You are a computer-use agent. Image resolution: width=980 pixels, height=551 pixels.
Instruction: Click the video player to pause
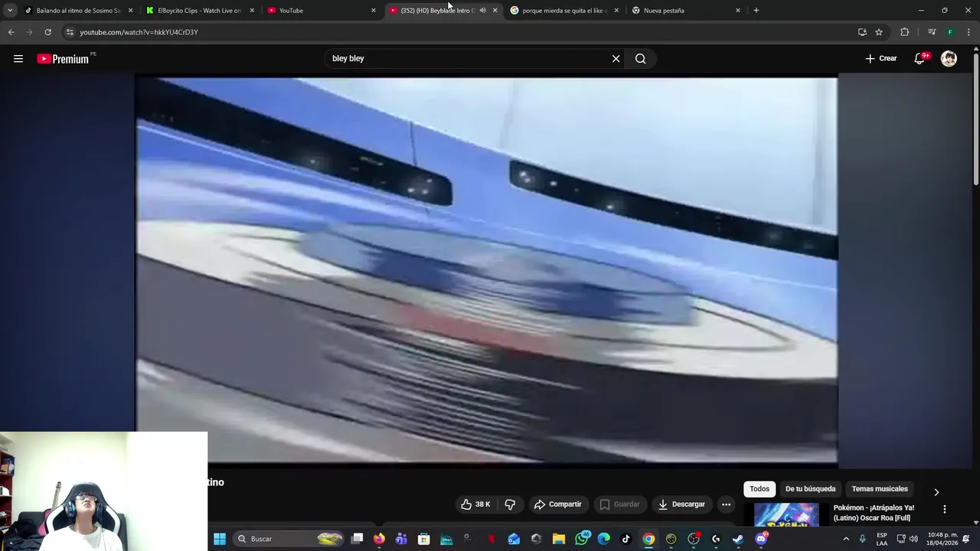[486, 270]
